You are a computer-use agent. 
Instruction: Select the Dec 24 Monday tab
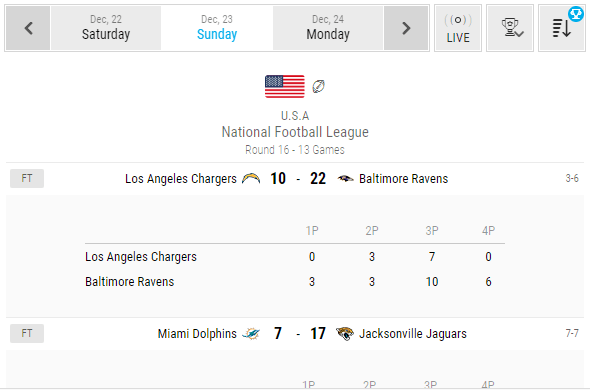pyautogui.click(x=328, y=28)
